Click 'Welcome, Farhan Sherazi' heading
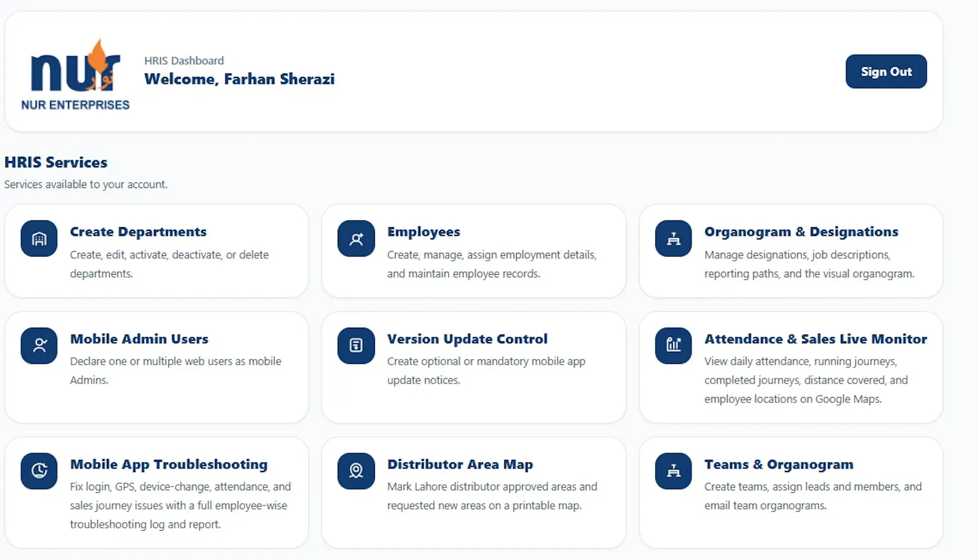 coord(239,79)
